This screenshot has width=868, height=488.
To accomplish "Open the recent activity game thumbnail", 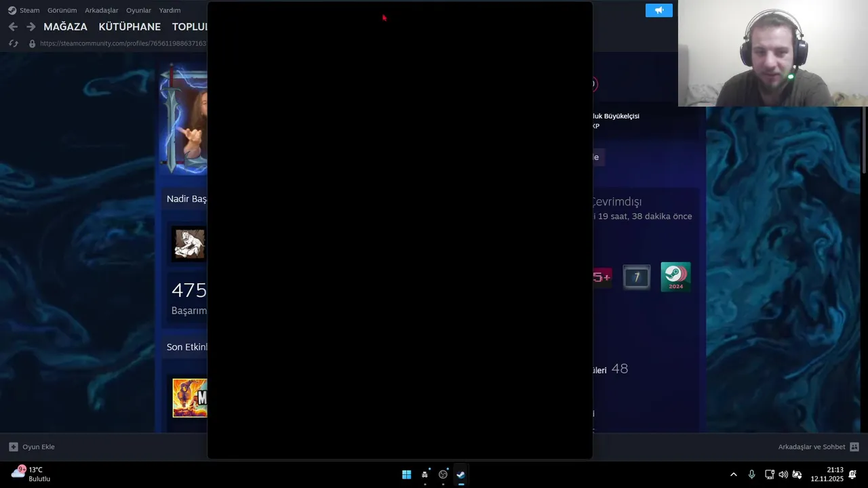I will tap(190, 398).
